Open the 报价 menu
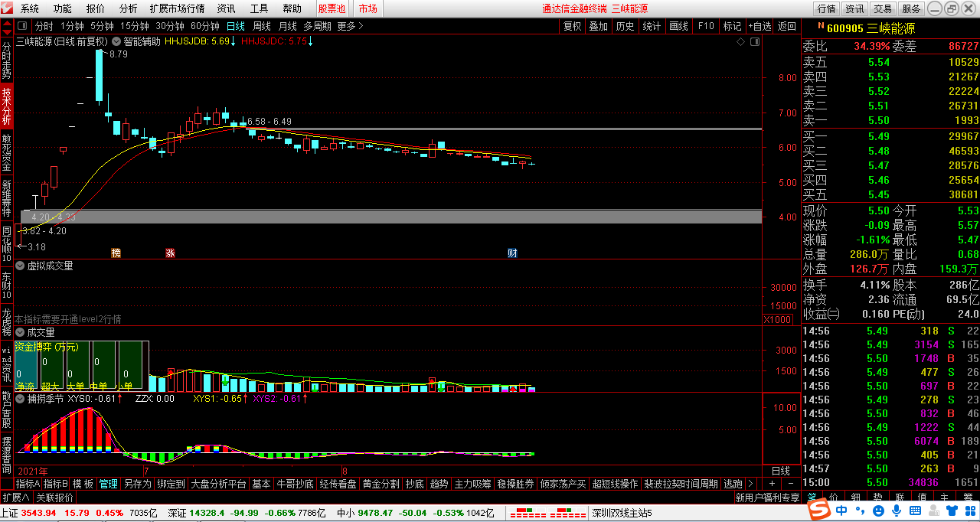Screen dimensions: 980x522 [96, 8]
